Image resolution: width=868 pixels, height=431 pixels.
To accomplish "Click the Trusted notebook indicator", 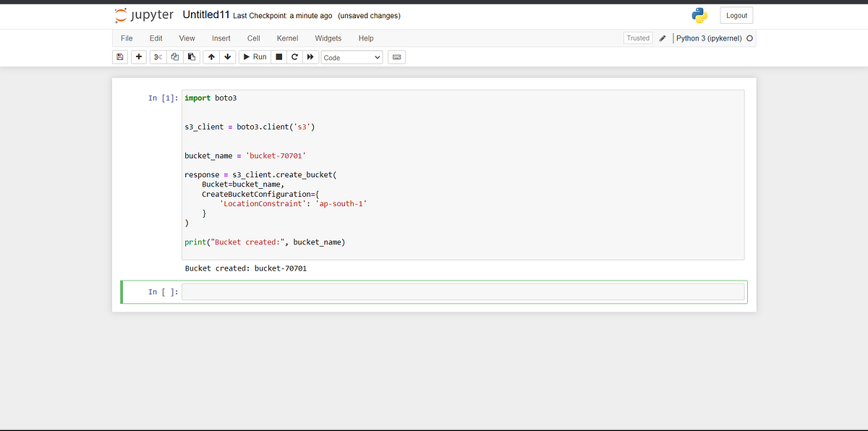I will point(638,38).
